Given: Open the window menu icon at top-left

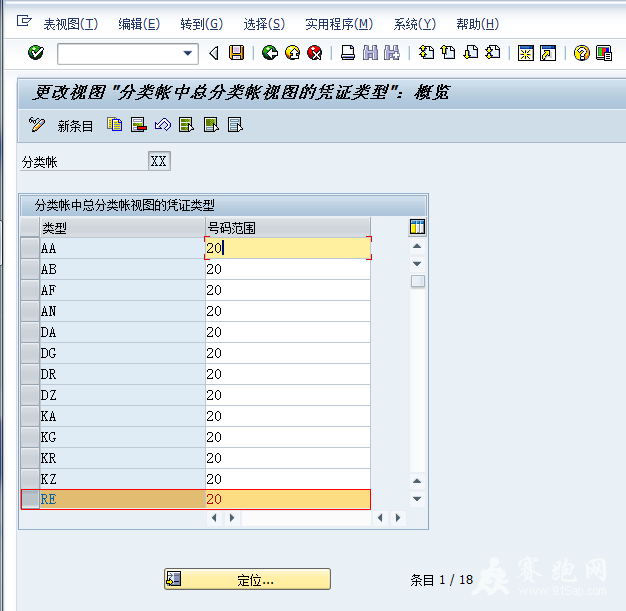Looking at the screenshot, I should (24, 21).
